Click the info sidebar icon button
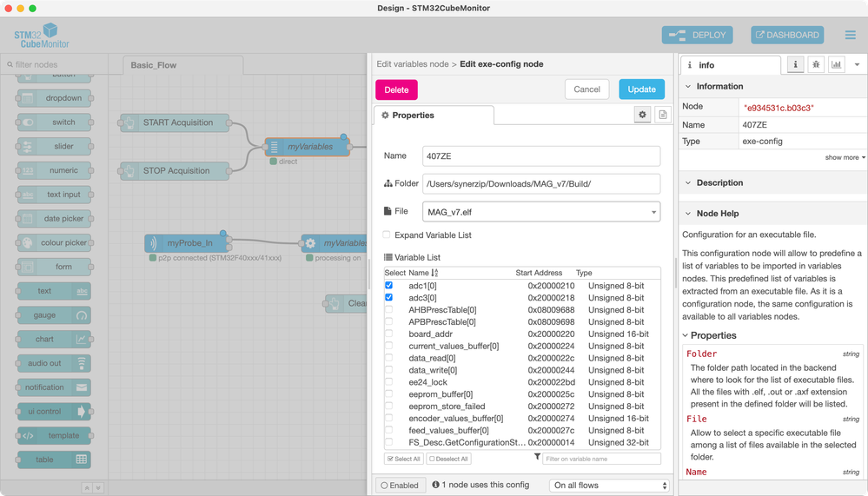 click(796, 65)
